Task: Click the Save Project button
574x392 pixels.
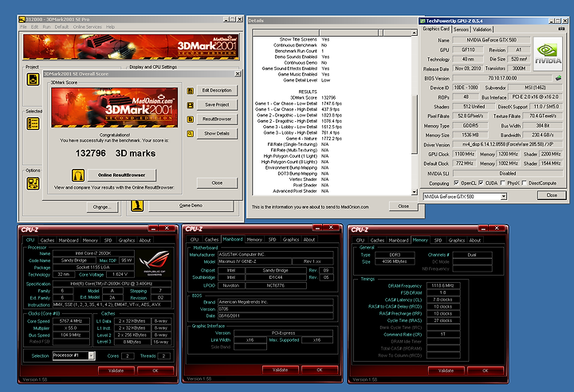Action: click(x=217, y=104)
